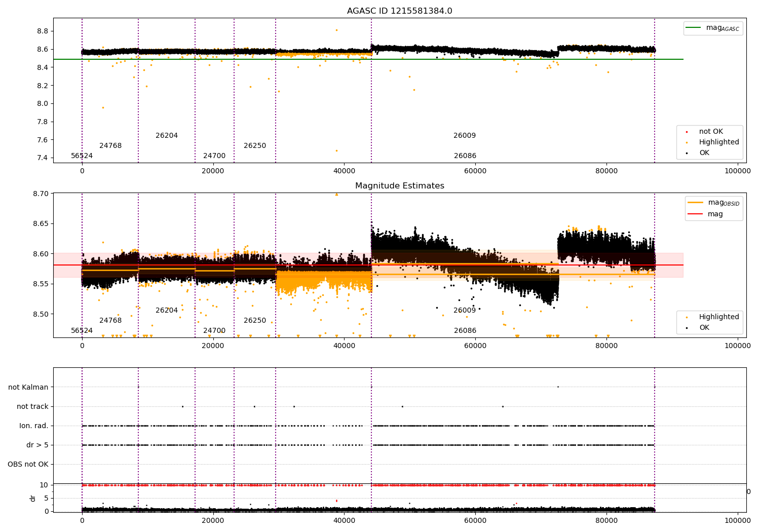Click y-axis tick '8.55' in Magnitude Estimates plot

coord(41,284)
